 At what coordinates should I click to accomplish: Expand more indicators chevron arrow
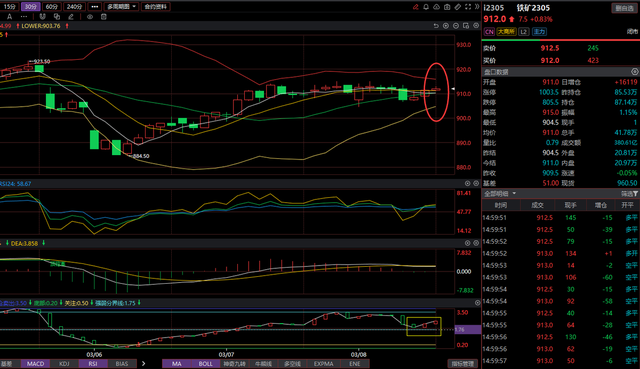click(x=143, y=363)
